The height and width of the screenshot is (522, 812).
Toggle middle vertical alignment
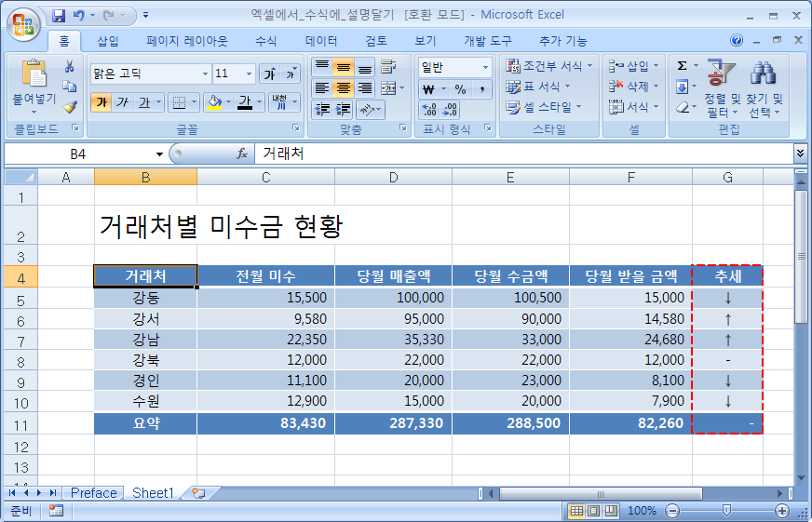pos(343,67)
